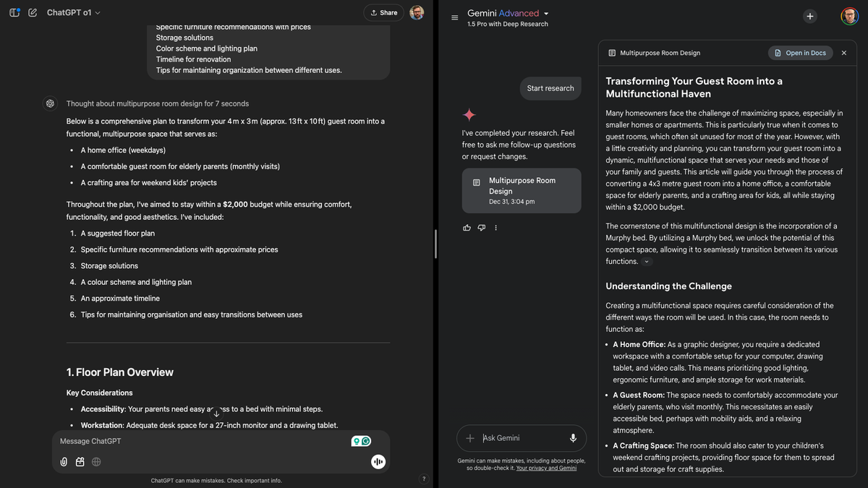Viewport: 868px width, 488px height.
Task: Enable web search with the globe icon
Action: coord(96,461)
